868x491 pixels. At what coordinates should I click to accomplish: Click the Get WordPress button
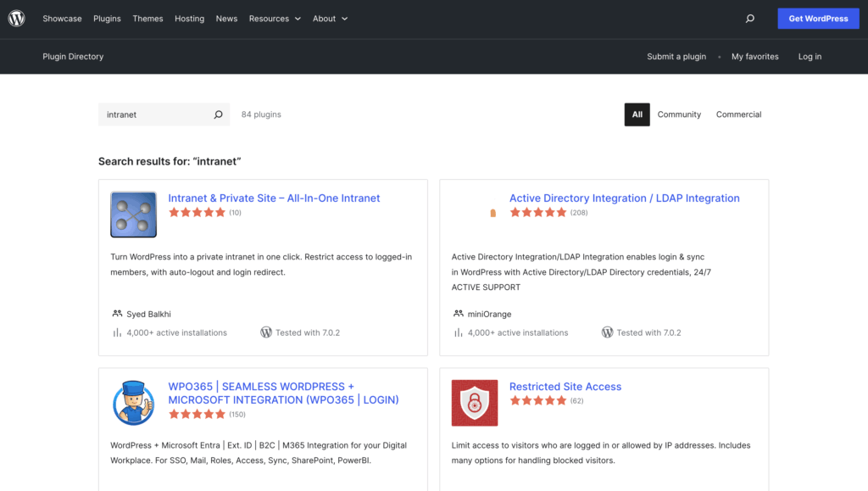[x=818, y=19]
